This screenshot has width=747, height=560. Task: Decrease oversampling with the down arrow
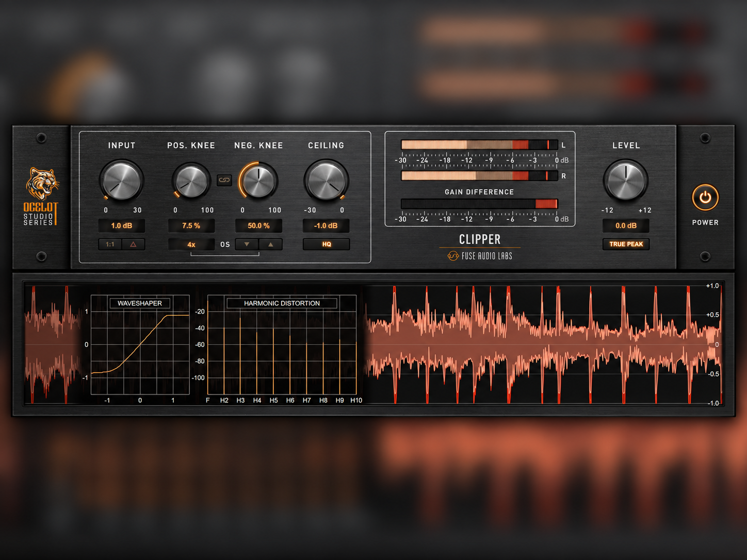(247, 244)
